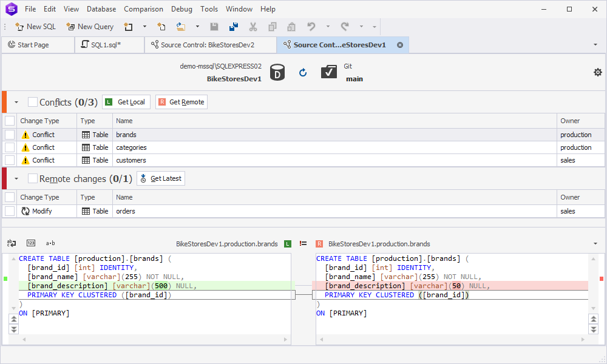The height and width of the screenshot is (364, 607).
Task: Click the Get Remote button
Action: coord(181,102)
